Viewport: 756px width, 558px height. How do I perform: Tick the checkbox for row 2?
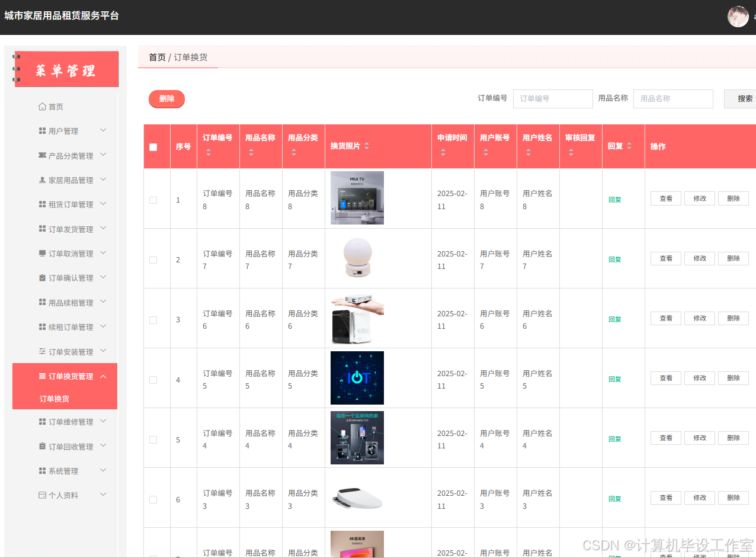(x=153, y=260)
